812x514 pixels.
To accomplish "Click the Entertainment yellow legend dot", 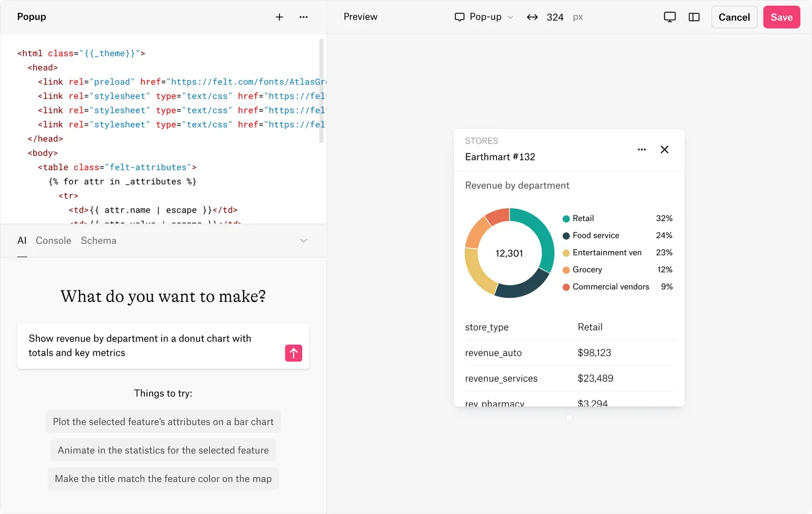I will coord(566,253).
